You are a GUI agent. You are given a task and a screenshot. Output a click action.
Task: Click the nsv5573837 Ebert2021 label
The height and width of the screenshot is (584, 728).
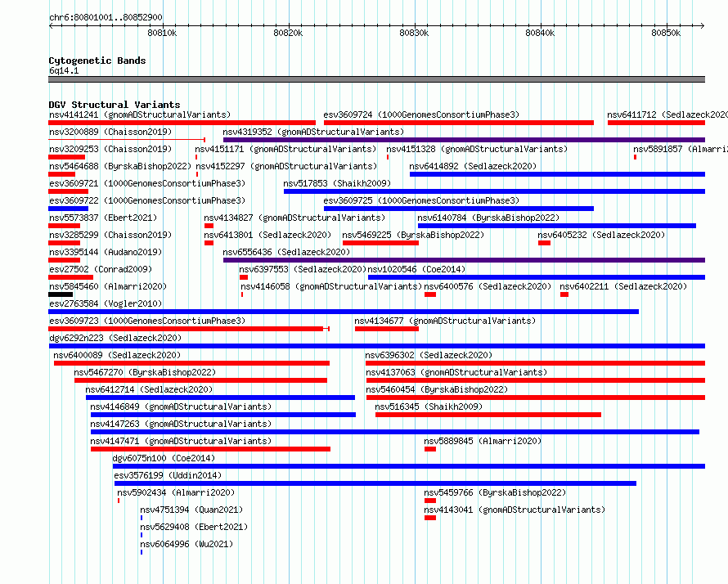point(103,218)
